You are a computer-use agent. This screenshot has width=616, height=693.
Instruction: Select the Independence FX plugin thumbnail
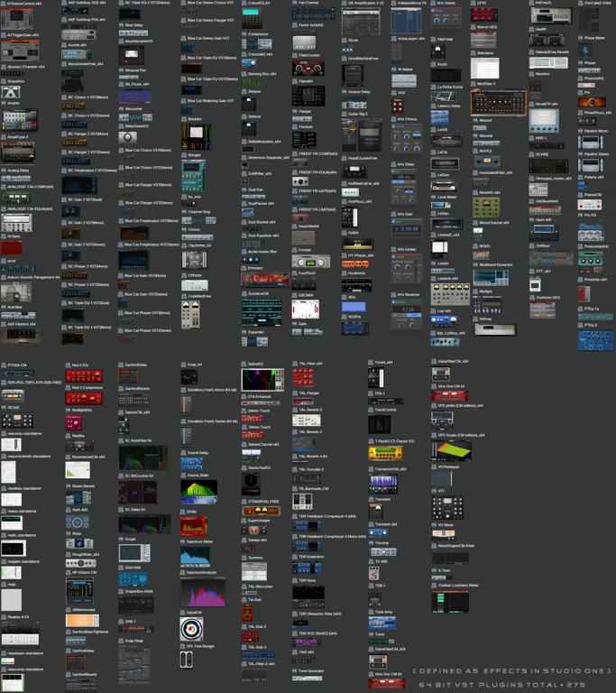point(406,21)
